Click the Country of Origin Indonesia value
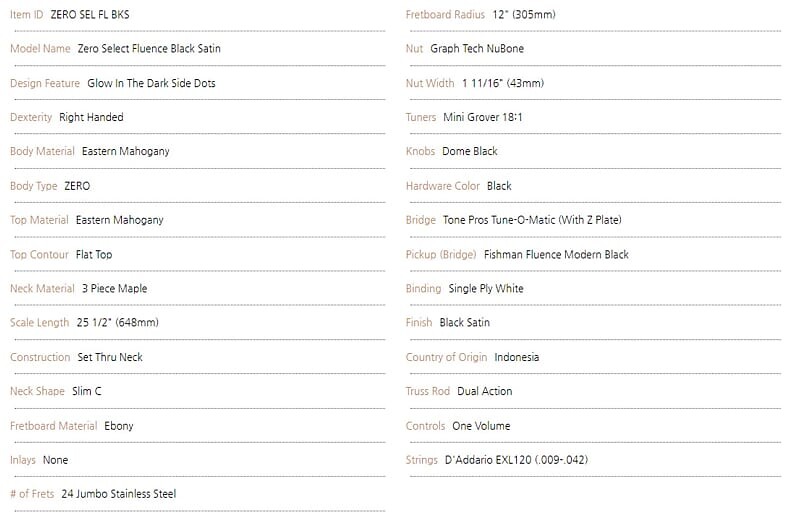Screen dimensions: 800x532 pyautogui.click(x=517, y=357)
